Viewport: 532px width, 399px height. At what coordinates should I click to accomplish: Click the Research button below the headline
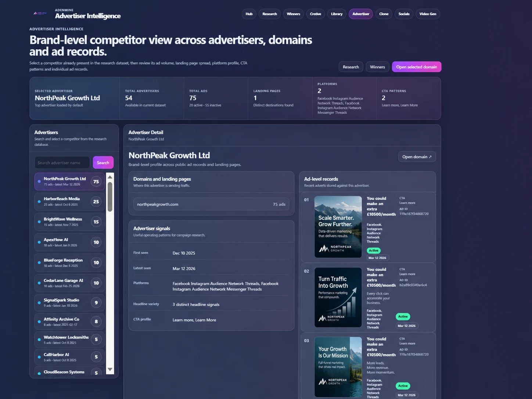tap(351, 67)
